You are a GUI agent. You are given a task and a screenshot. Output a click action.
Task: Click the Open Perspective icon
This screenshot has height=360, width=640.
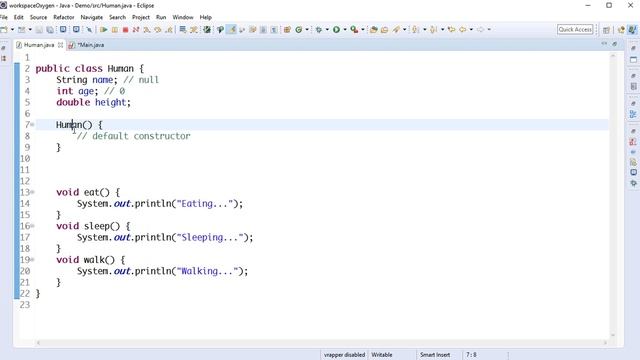[x=607, y=30]
